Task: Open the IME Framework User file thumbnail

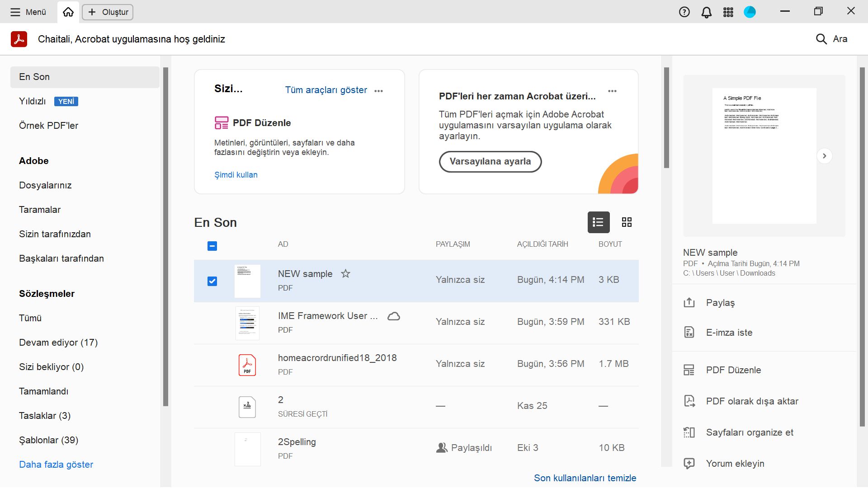Action: (x=247, y=323)
